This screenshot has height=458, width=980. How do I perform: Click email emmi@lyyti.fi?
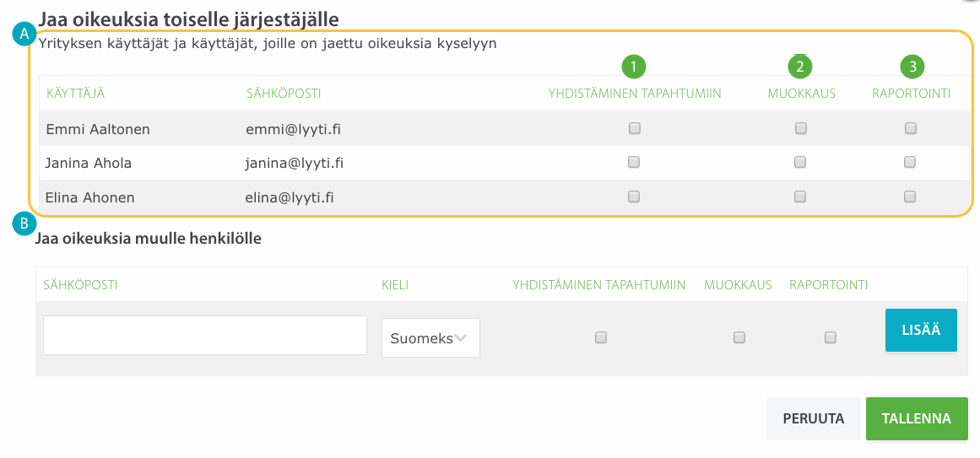293,129
